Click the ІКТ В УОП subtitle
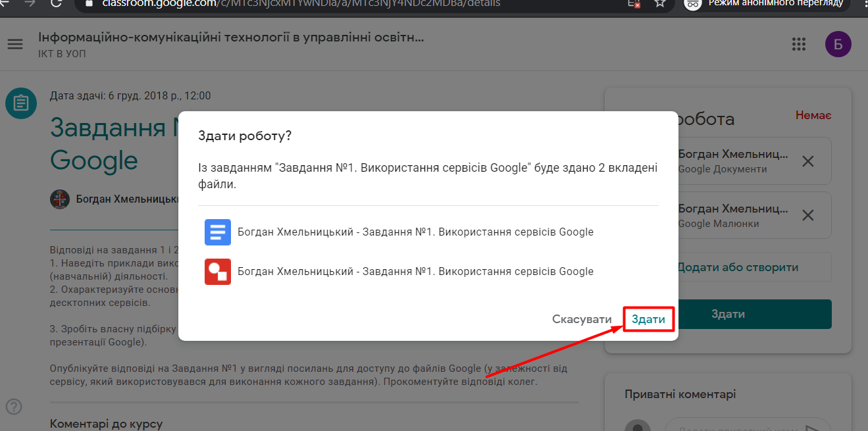The height and width of the screenshot is (431, 868). tap(62, 54)
